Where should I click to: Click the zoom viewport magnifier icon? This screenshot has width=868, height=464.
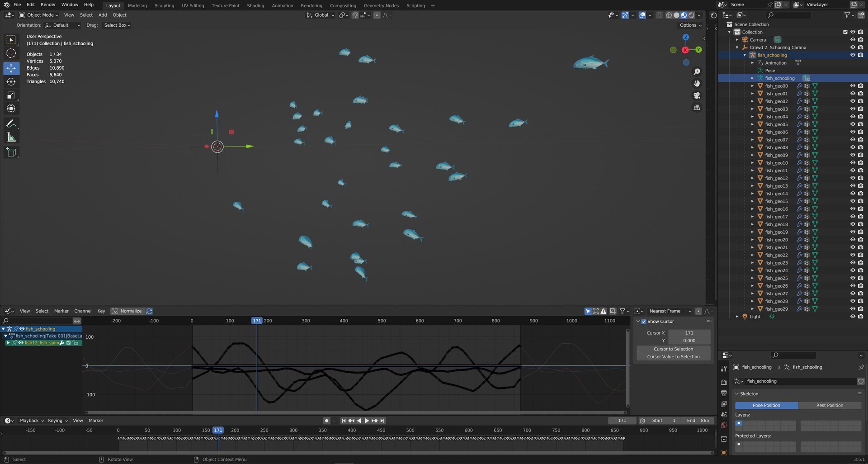(x=697, y=72)
